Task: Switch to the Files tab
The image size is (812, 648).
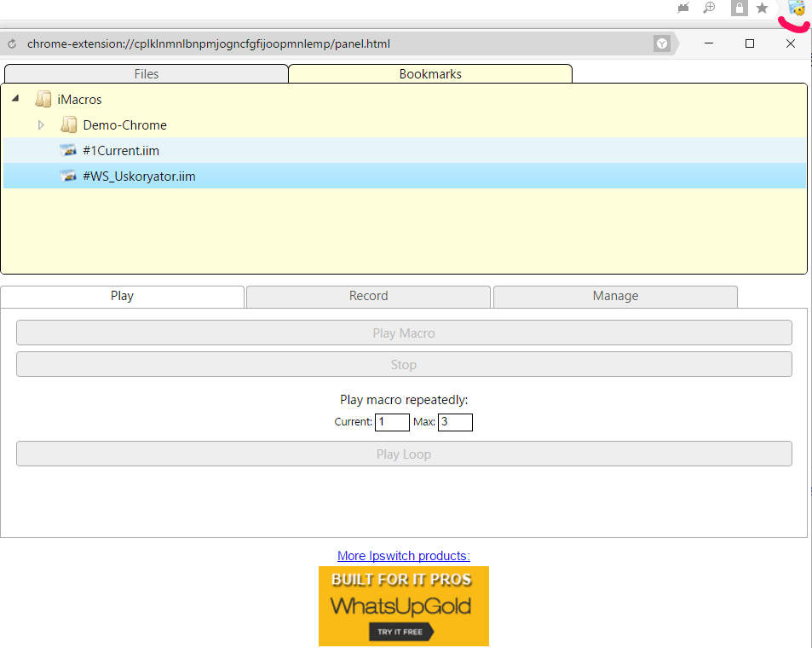Action: pyautogui.click(x=146, y=74)
